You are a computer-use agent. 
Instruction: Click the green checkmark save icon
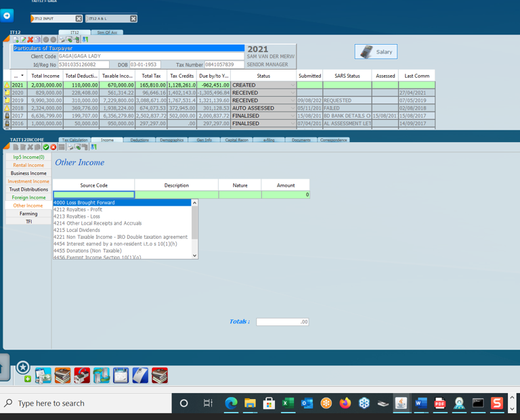tap(46, 147)
